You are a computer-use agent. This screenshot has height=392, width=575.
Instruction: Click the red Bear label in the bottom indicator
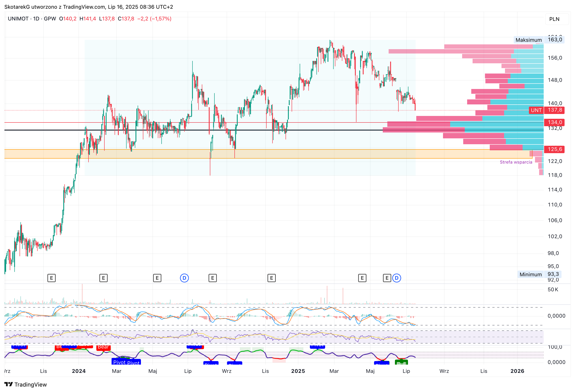pos(103,347)
